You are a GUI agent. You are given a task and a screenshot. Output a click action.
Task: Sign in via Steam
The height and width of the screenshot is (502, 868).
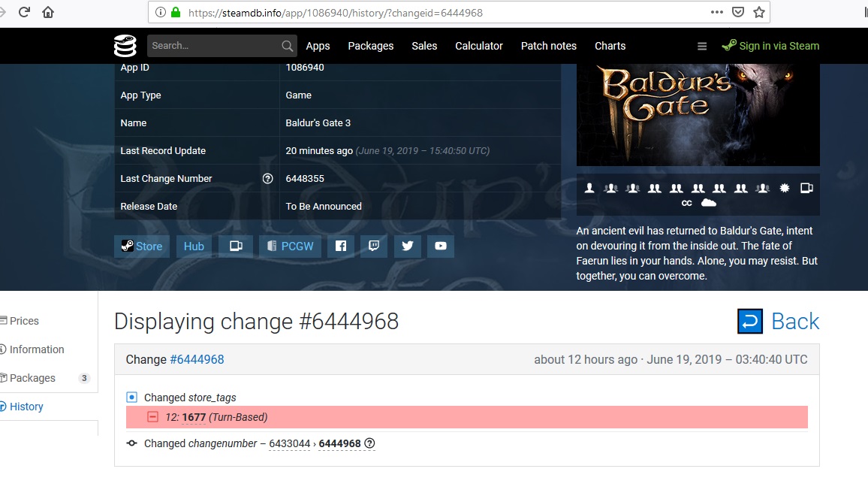[x=770, y=46]
